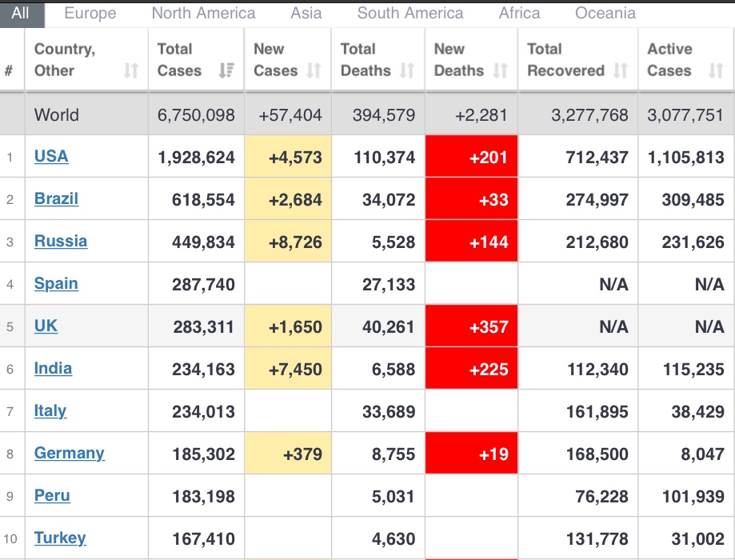Open the Brazil country link
The width and height of the screenshot is (735, 560).
point(56,198)
